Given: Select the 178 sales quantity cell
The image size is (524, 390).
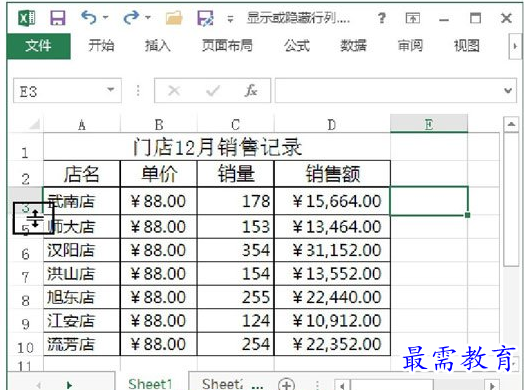Looking at the screenshot, I should tap(236, 201).
